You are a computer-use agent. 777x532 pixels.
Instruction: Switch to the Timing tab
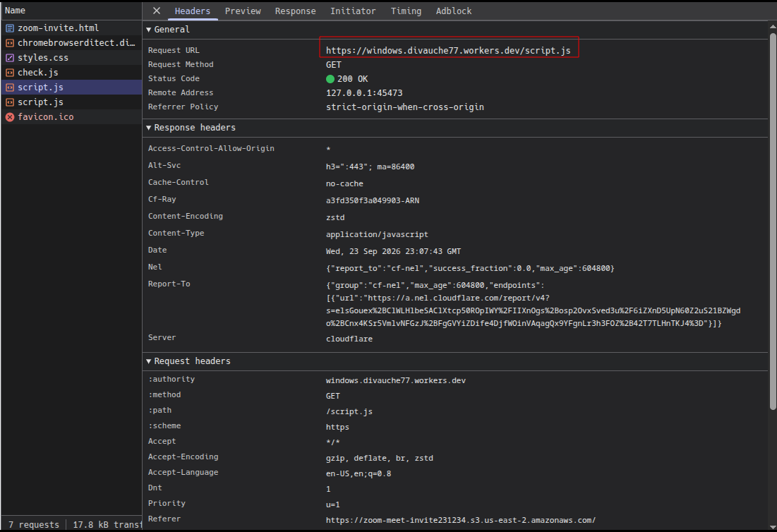[406, 11]
